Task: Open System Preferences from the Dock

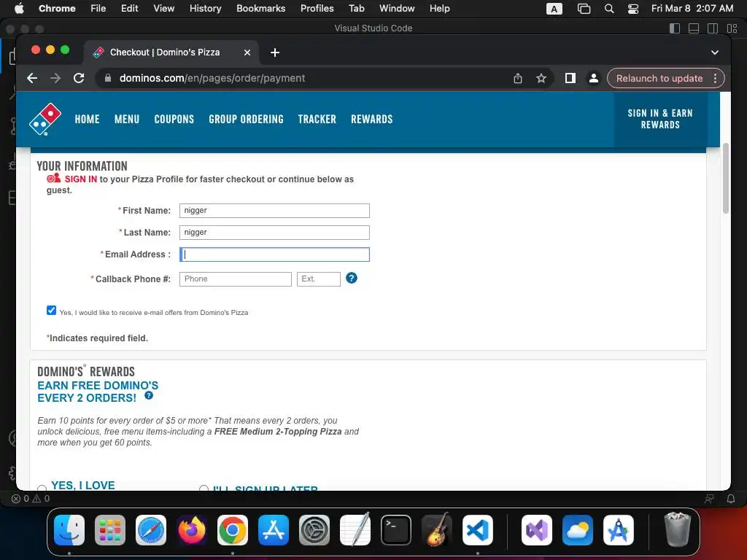Action: 314,530
